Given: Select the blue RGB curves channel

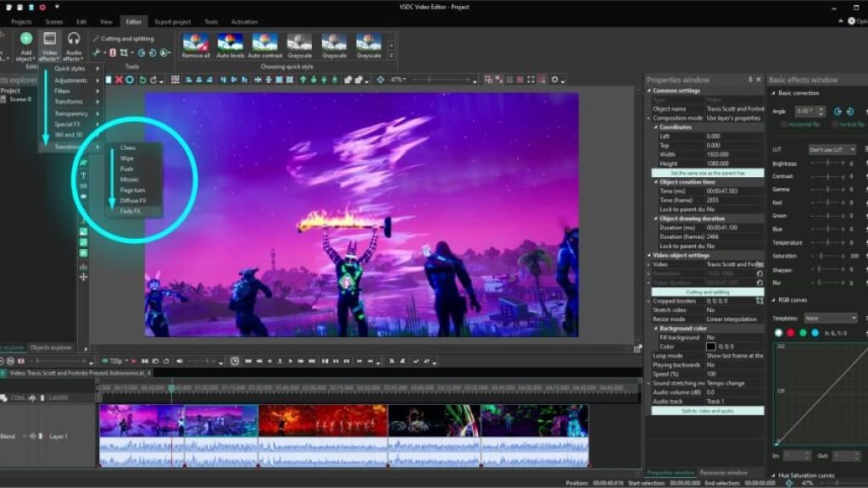Looking at the screenshot, I should (815, 333).
